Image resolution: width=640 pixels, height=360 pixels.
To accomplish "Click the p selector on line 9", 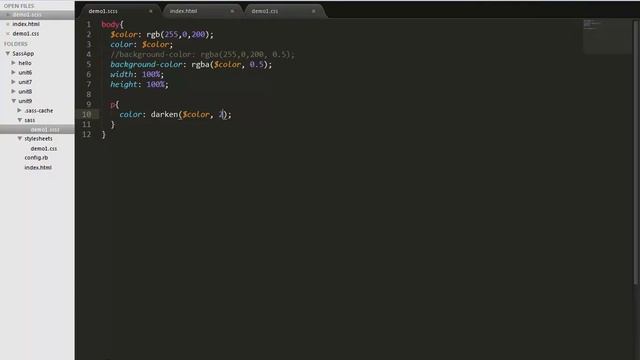I will pyautogui.click(x=113, y=104).
